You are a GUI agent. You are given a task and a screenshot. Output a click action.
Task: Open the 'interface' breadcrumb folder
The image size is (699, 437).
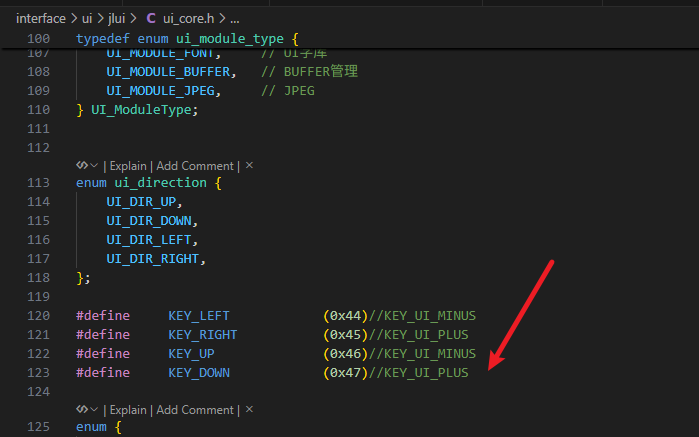click(41, 18)
